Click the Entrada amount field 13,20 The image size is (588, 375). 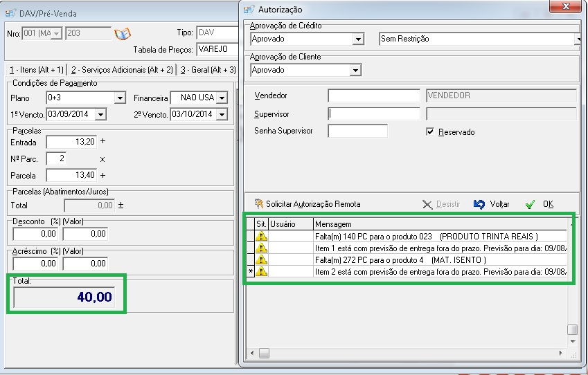click(x=71, y=142)
